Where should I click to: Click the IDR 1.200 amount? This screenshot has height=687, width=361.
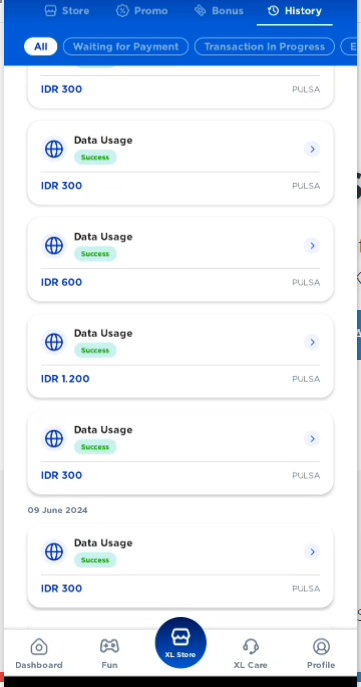point(65,379)
